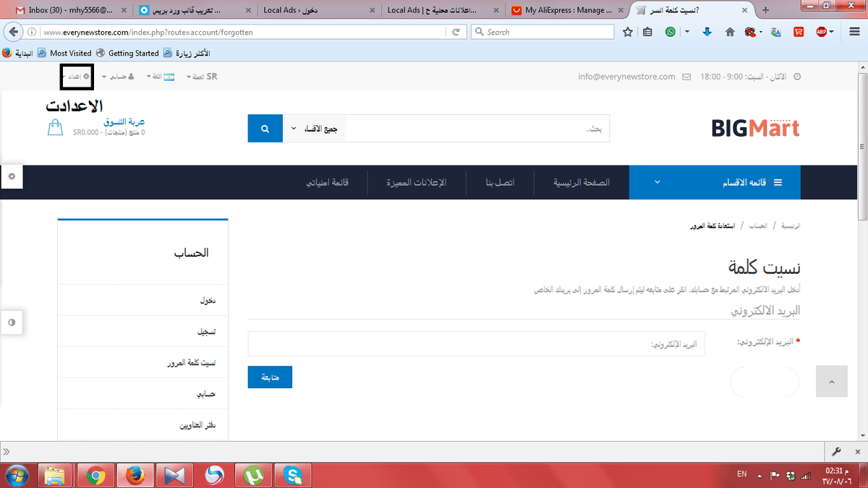Viewport: 868px width, 488px height.
Task: Launch Chrome from the taskbar
Action: (x=94, y=476)
